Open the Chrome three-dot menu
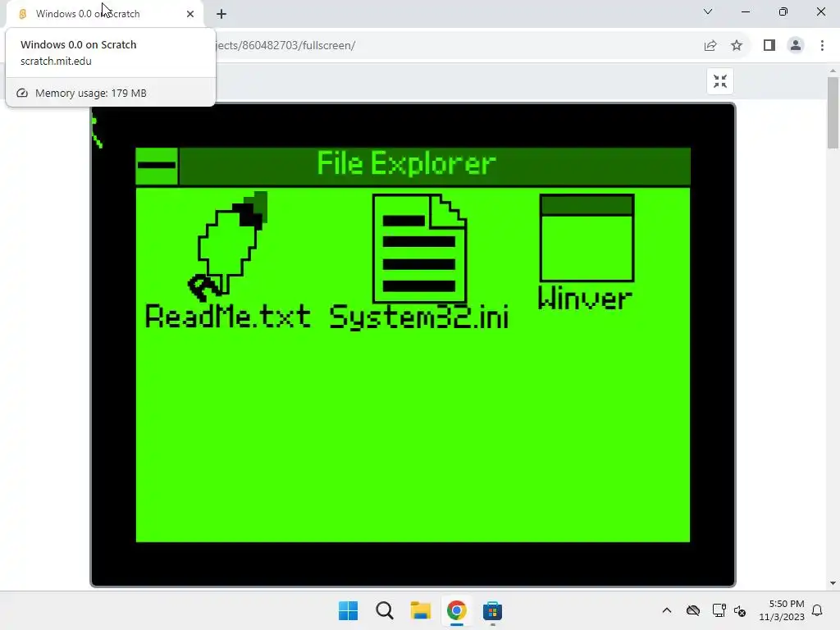The height and width of the screenshot is (630, 840). click(822, 46)
